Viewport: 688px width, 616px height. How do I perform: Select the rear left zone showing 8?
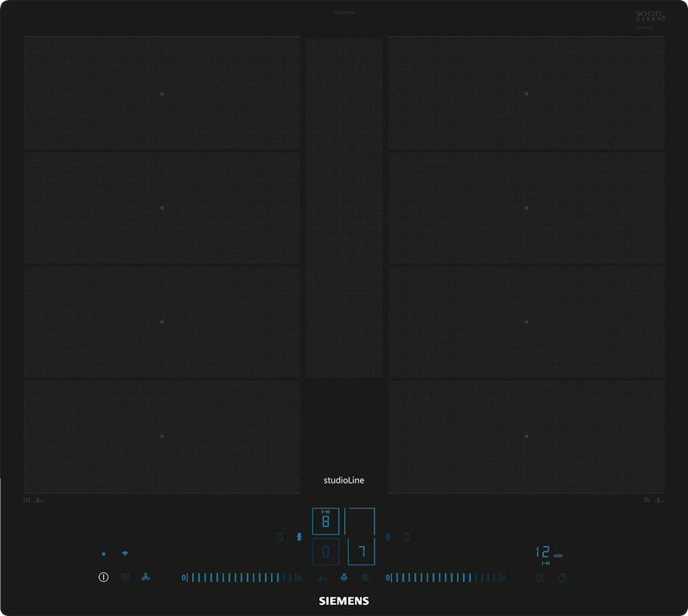(325, 521)
